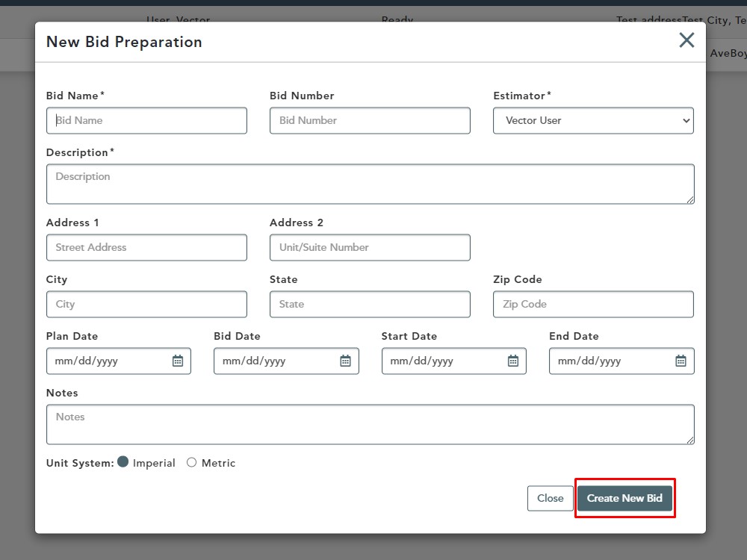Screen dimensions: 747x560
Task: Click into the Bid Number field
Action: coord(370,120)
